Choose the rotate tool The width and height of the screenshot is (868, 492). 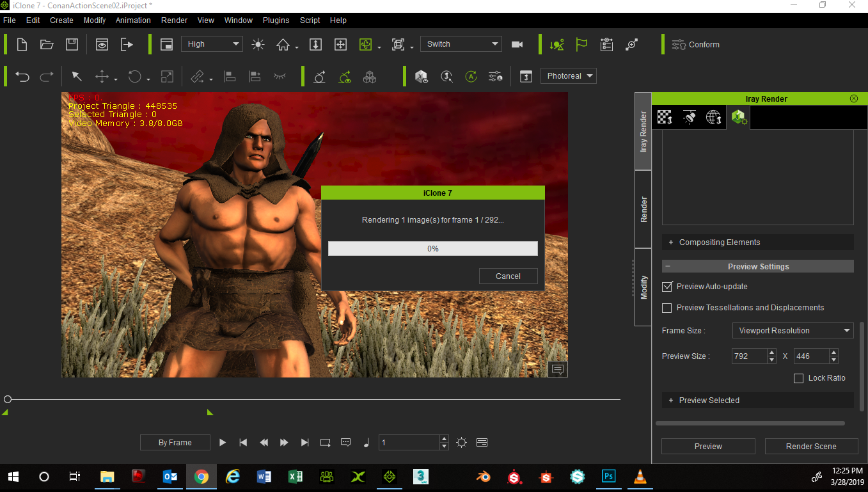tap(134, 77)
